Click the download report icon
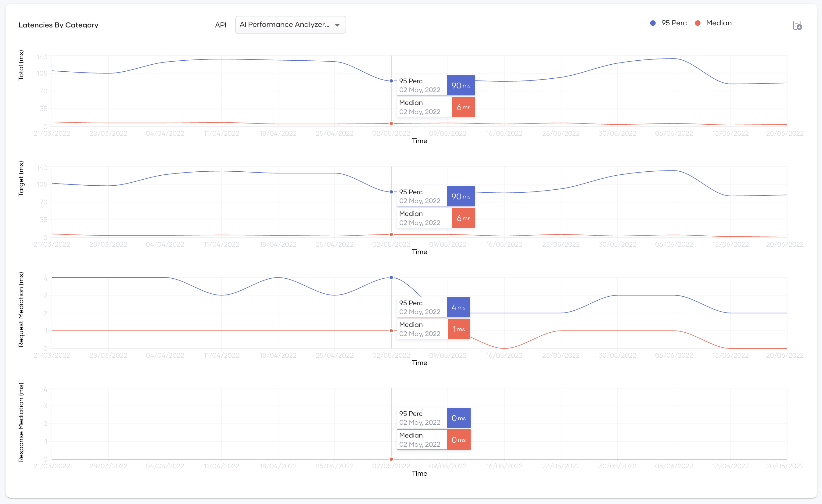Screen dimensions: 822x504 (x=797, y=25)
